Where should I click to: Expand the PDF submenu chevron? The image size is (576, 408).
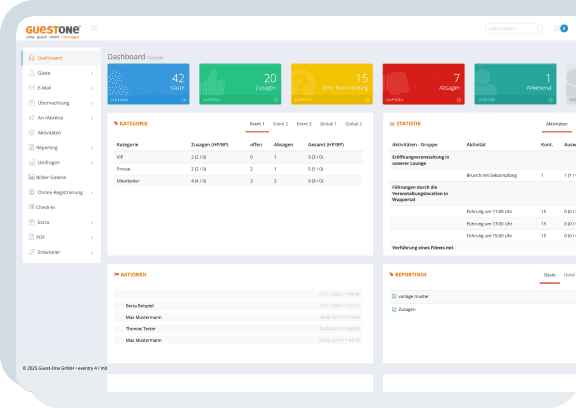click(x=92, y=238)
